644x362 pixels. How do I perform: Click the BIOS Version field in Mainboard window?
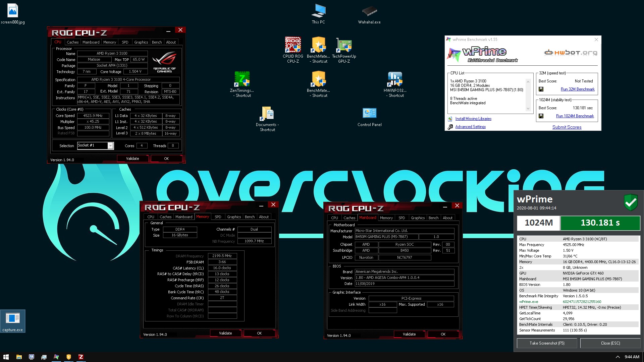click(405, 278)
